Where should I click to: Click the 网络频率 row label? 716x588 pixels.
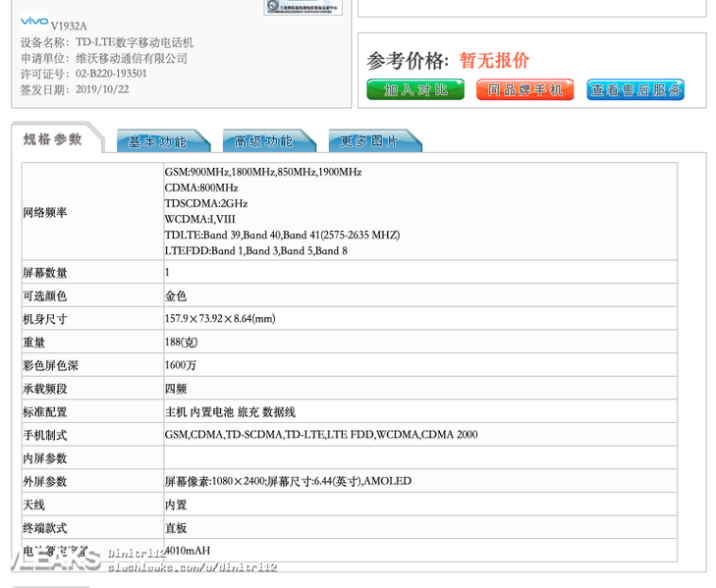coord(45,213)
